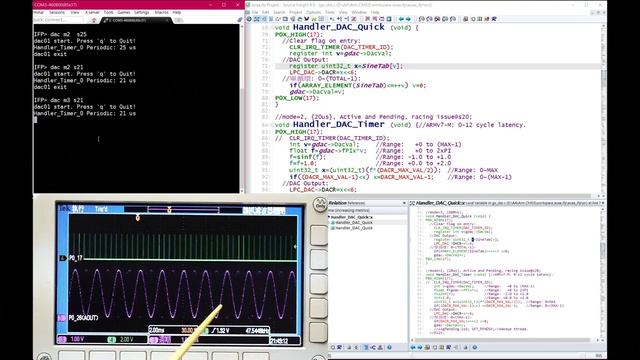Click the Relation panel title
Image resolution: width=640 pixels, height=360 pixels.
click(338, 203)
